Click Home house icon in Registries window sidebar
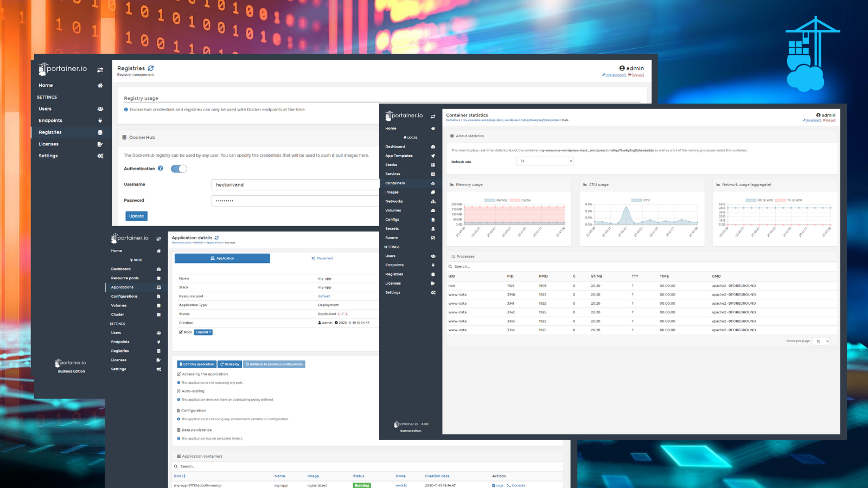 (100, 85)
